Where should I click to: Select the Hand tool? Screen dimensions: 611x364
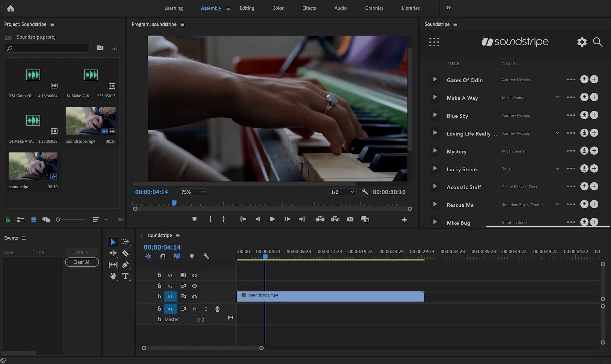coord(113,276)
